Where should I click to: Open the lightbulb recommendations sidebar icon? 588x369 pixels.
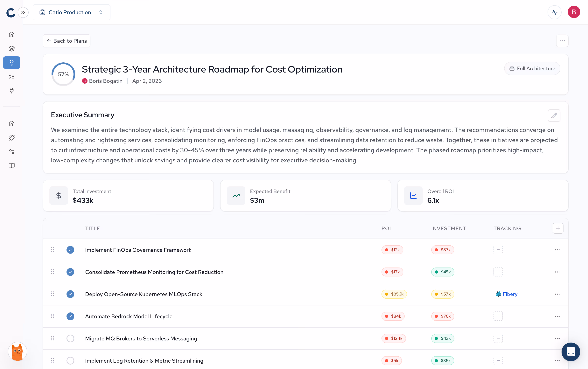click(x=11, y=63)
